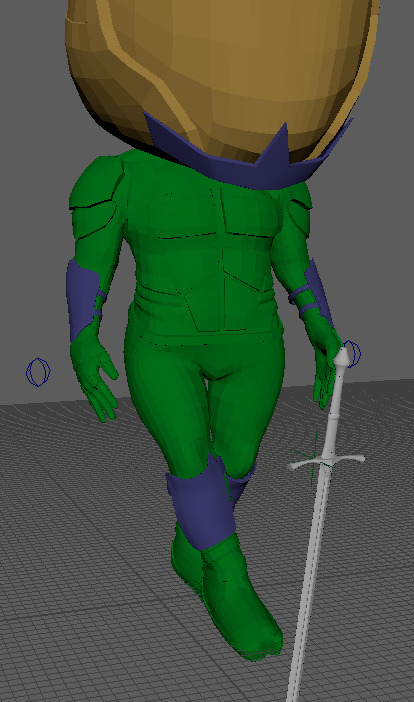
Task: Select the green locator cross near the sword guard
Action: coord(315,458)
